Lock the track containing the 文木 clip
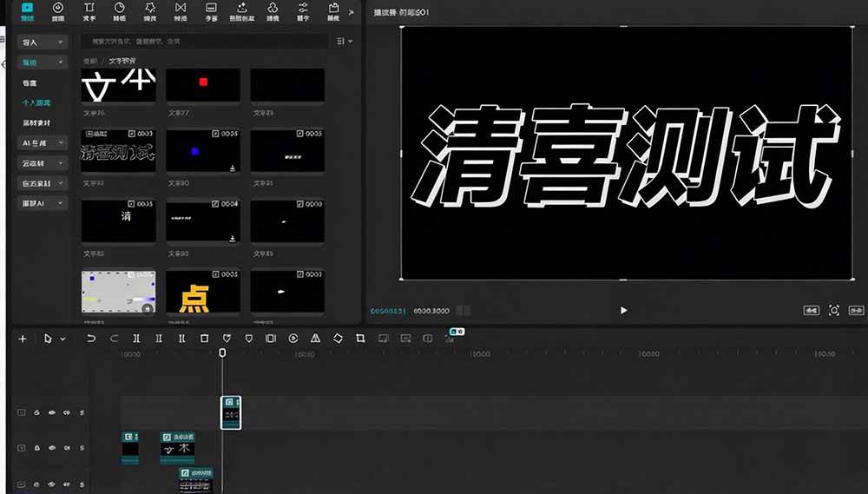This screenshot has height=494, width=868. coord(36,447)
